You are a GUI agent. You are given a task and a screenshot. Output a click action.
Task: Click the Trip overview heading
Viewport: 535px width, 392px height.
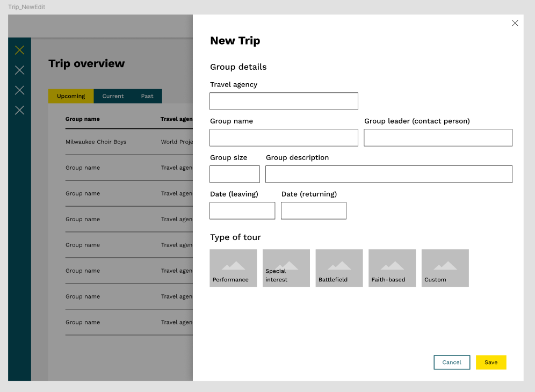coord(86,63)
